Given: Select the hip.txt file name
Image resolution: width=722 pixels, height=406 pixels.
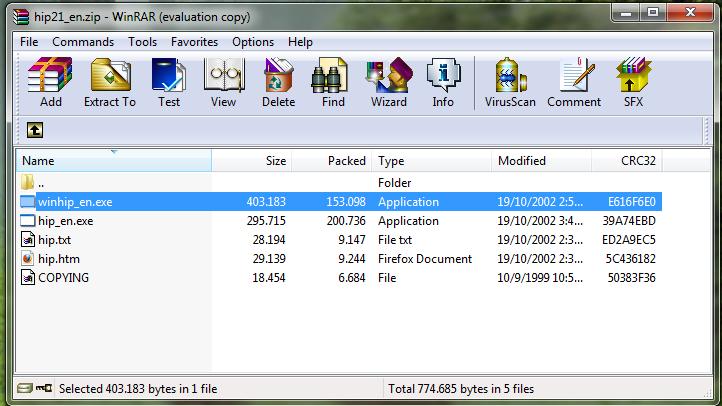Looking at the screenshot, I should [54, 240].
